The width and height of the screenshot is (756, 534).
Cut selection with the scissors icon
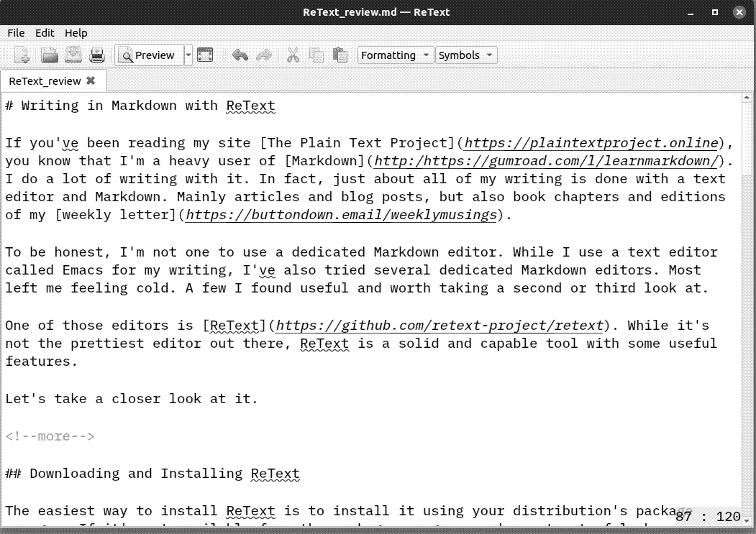pyautogui.click(x=293, y=55)
